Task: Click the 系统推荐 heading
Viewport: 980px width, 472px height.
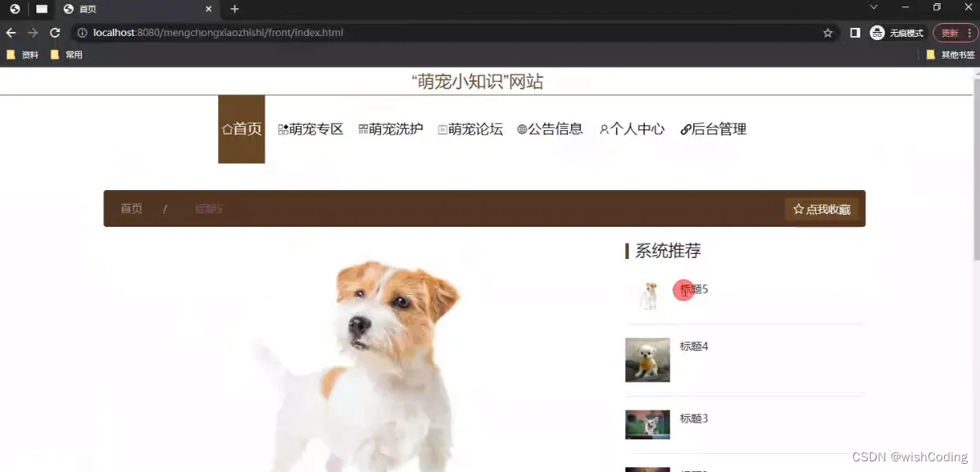Action: pyautogui.click(x=668, y=251)
